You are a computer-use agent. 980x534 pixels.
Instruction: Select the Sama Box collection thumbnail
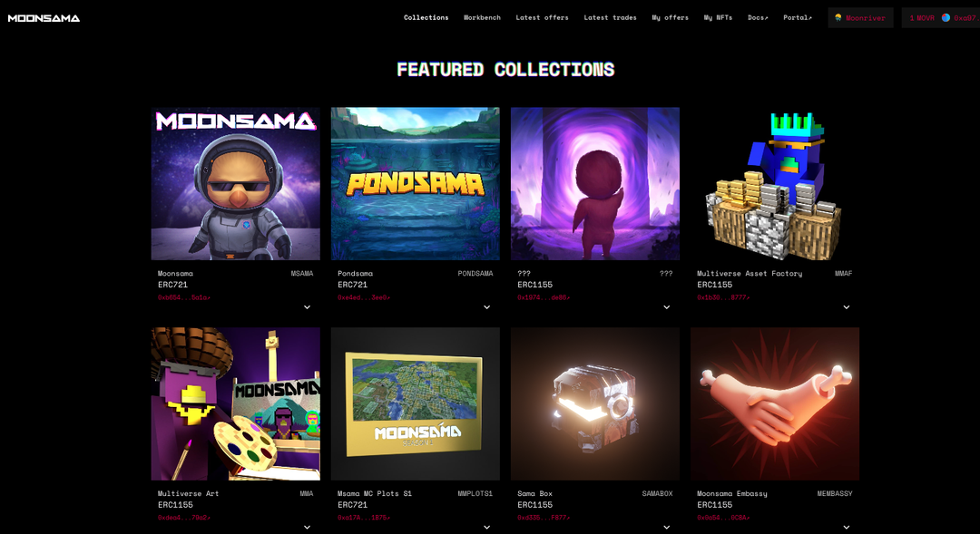coord(595,403)
